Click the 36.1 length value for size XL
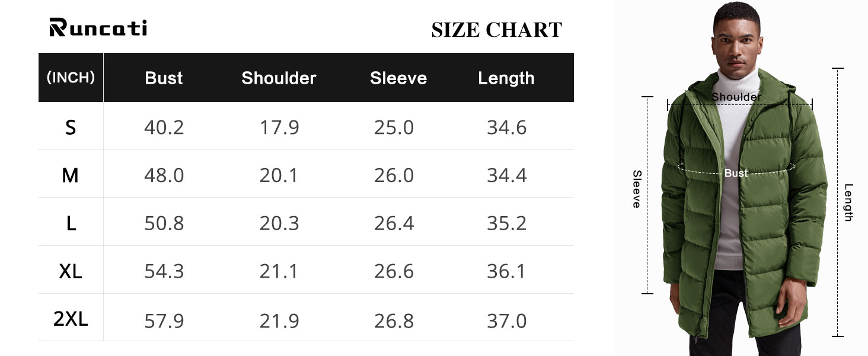868x356 pixels. 506,272
